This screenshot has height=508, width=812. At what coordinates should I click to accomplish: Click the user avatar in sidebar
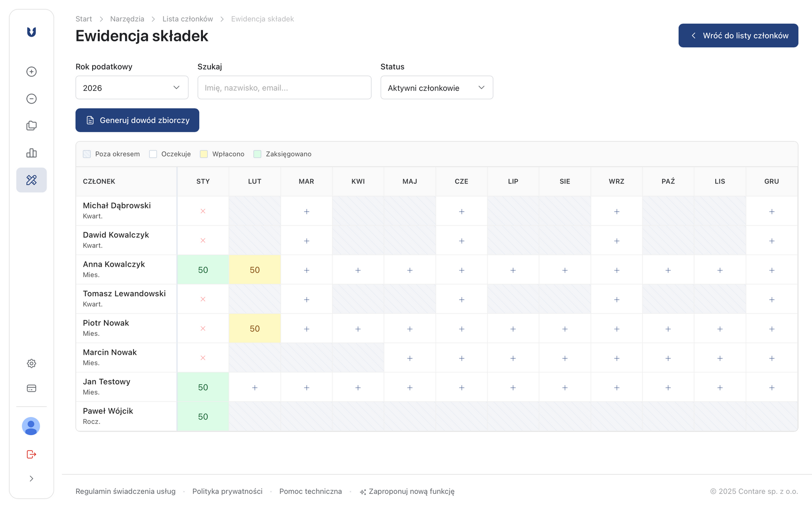(x=31, y=426)
